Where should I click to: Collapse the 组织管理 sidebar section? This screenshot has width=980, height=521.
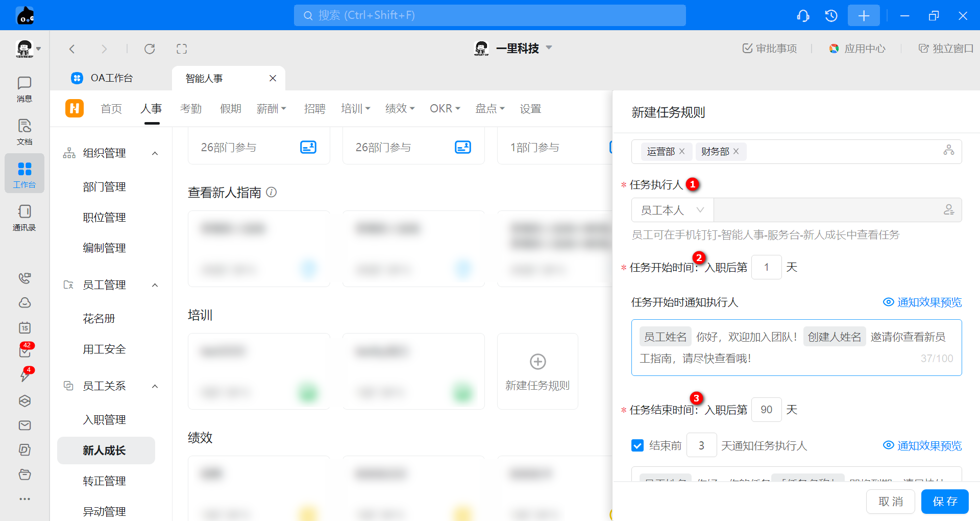click(155, 153)
